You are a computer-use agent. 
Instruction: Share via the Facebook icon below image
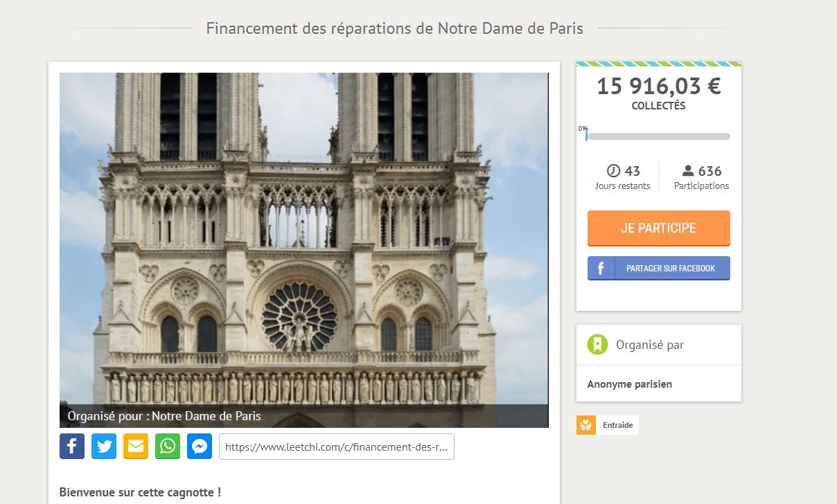pos(72,447)
